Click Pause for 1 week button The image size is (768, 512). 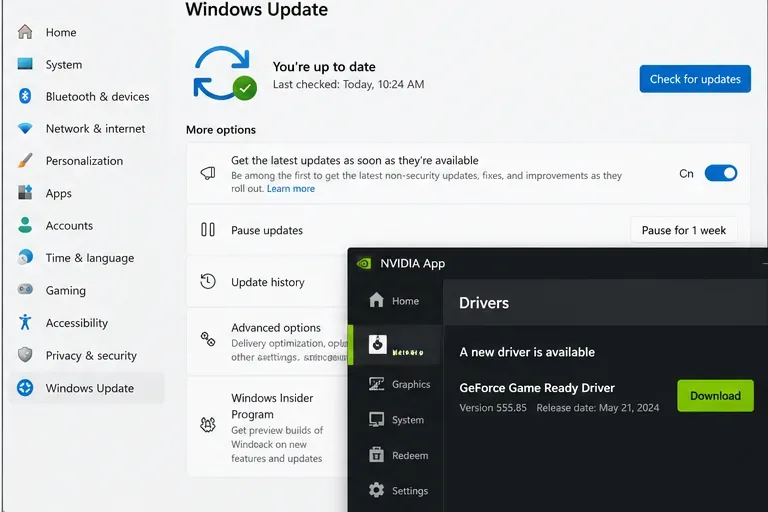(683, 230)
